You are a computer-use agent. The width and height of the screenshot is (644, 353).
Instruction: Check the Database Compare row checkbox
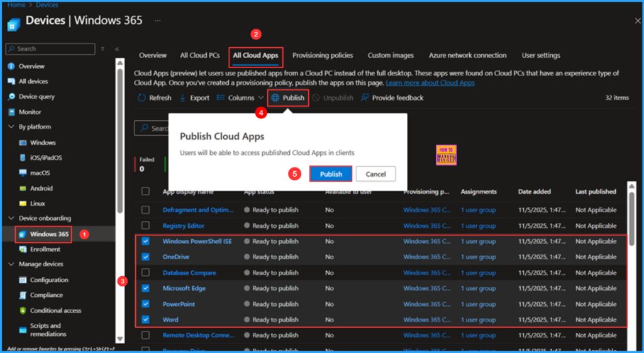[x=145, y=272]
